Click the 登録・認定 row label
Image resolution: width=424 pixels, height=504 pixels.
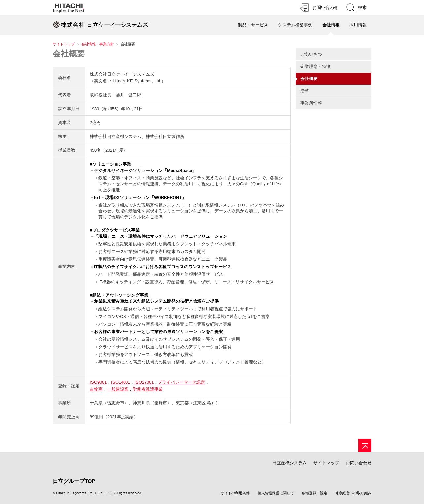point(69,386)
